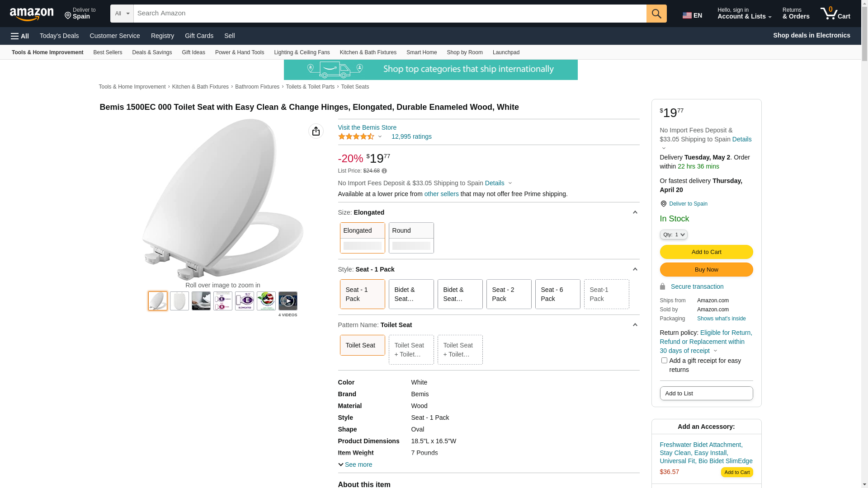Collapse the Pattern Name section chevron

635,325
